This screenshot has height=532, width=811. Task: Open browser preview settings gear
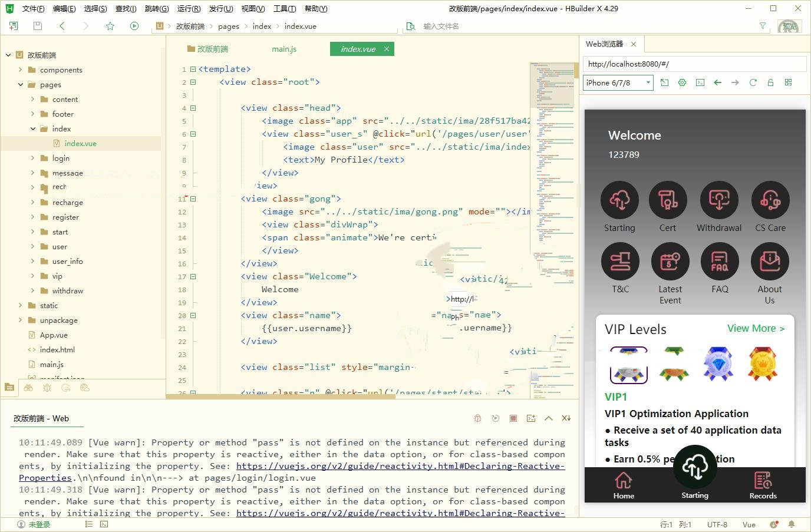(x=682, y=82)
